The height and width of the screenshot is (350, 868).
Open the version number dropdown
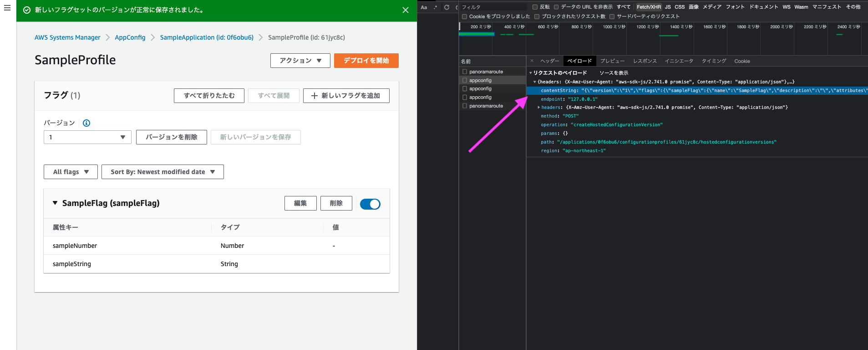(87, 137)
